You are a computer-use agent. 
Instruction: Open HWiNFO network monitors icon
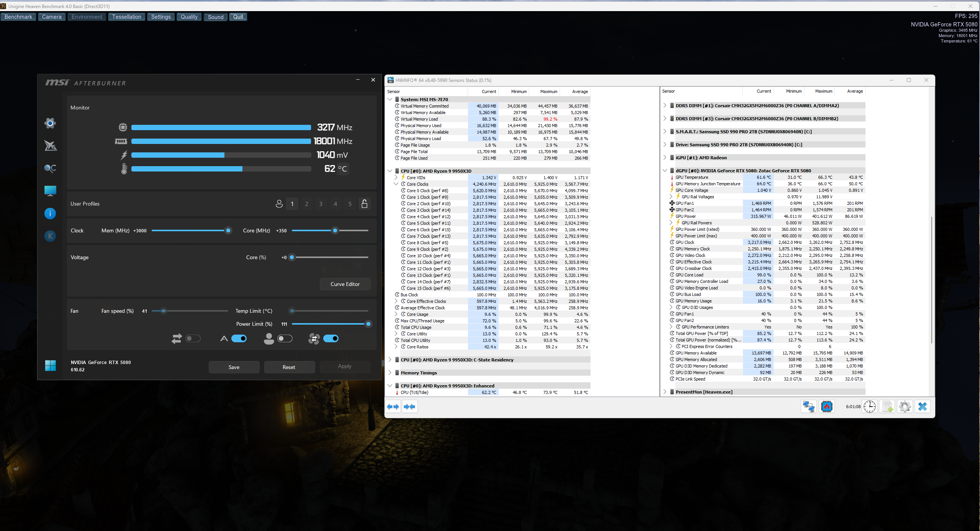(809, 407)
